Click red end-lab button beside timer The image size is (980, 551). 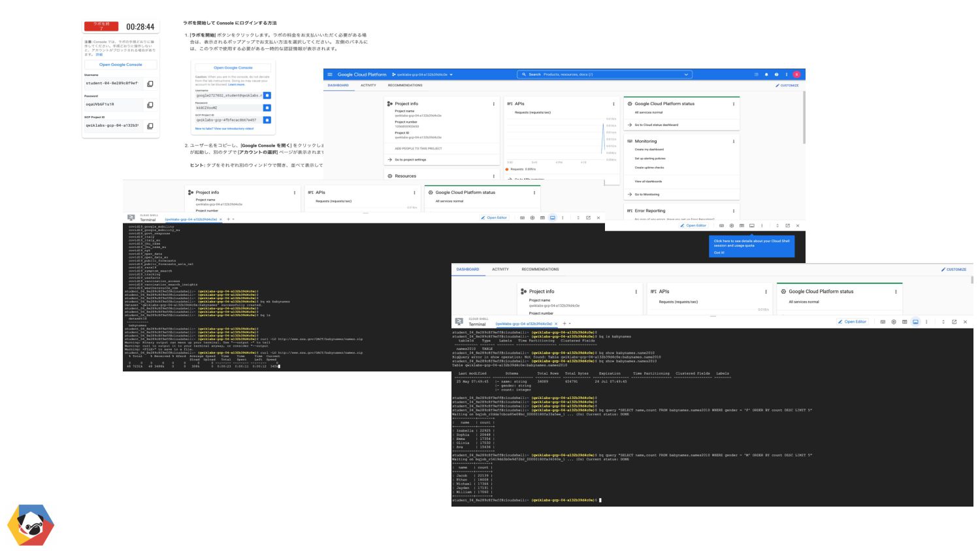(101, 26)
